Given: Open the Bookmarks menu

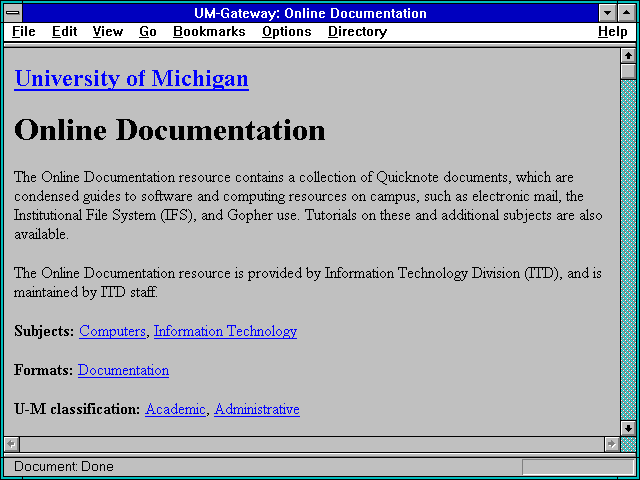Looking at the screenshot, I should click(209, 32).
